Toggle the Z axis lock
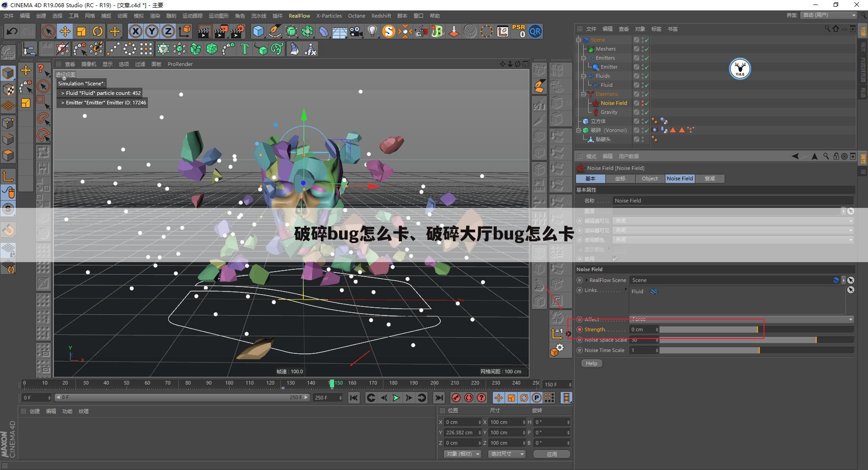868x470 pixels. [168, 31]
